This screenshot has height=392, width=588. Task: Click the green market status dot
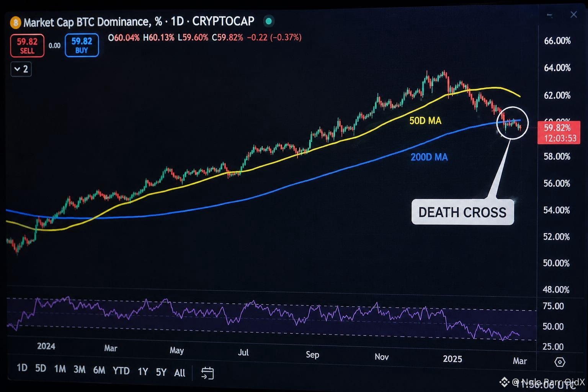269,21
